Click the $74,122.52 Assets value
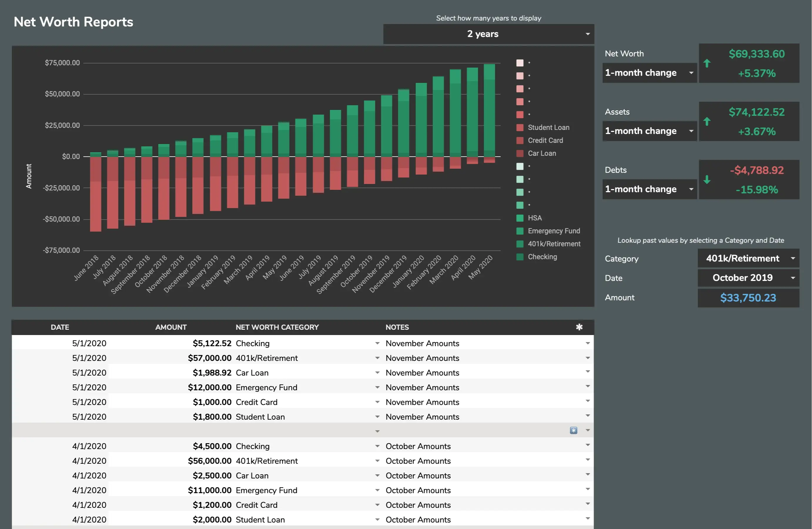The width and height of the screenshot is (812, 529). click(756, 112)
